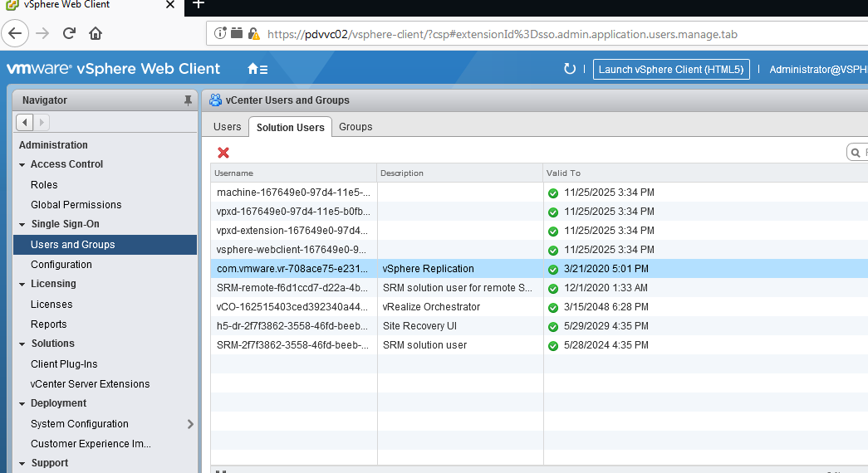Select the vRealize Orchestrator solution user row
This screenshot has height=473, width=868.
pos(431,307)
